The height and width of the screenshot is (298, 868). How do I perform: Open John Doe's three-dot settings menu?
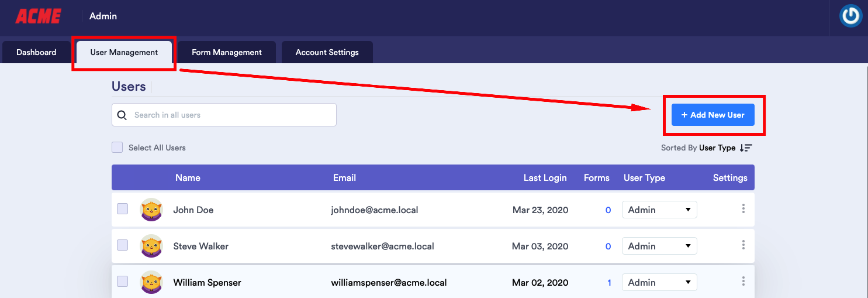[x=743, y=209]
